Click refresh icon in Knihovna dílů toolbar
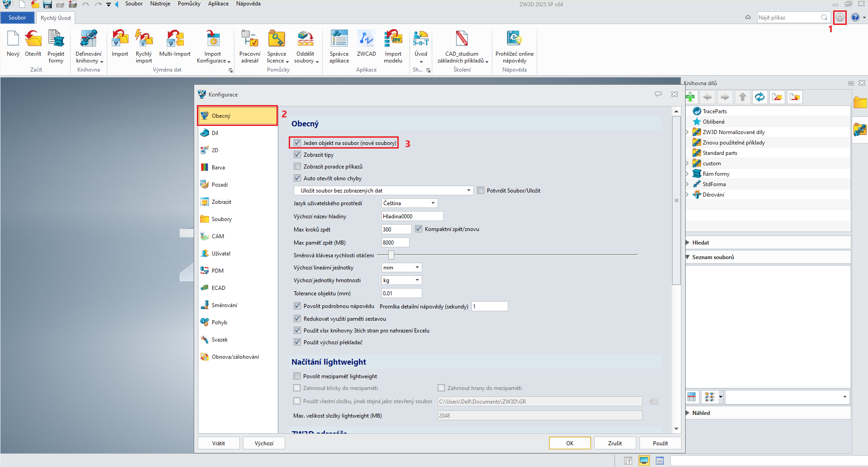868x467 pixels. pos(760,97)
